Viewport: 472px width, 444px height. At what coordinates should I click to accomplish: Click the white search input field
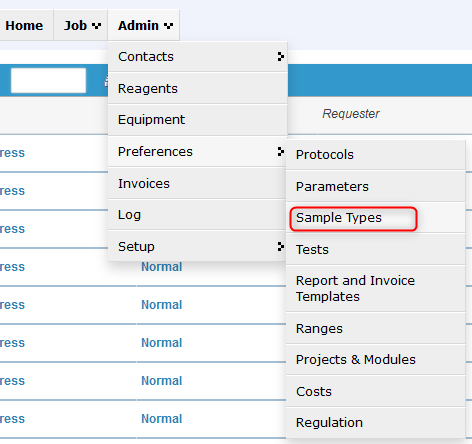tap(48, 80)
